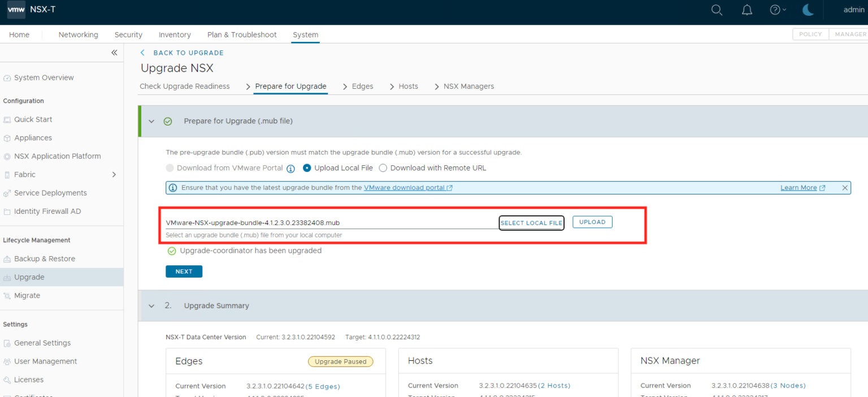Click the Migrate sidebar icon
The height and width of the screenshot is (397, 868).
point(7,295)
